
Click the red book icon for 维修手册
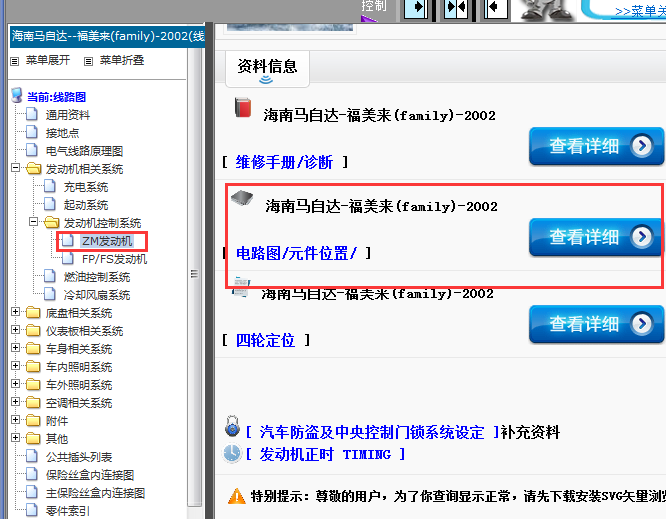243,107
